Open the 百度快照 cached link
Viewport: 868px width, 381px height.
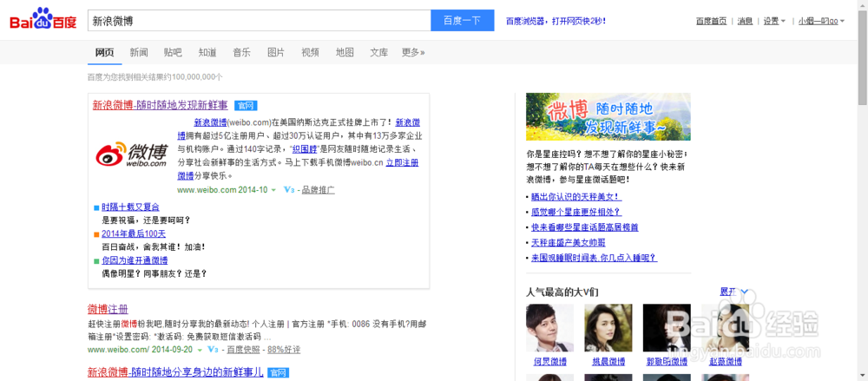(x=244, y=350)
